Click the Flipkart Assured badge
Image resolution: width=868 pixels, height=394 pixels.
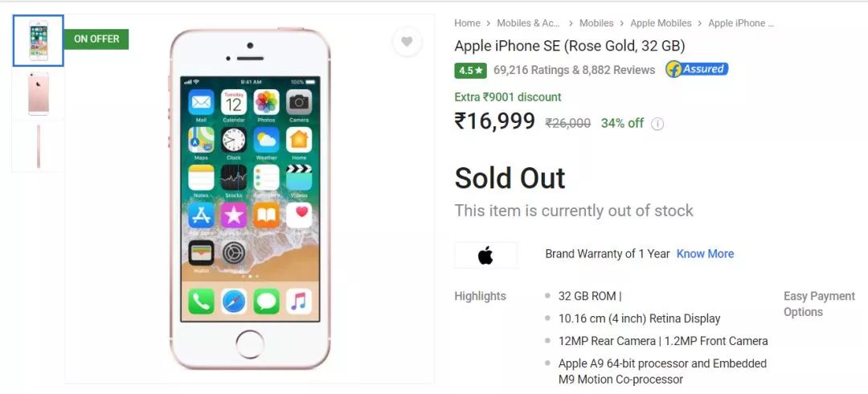click(697, 69)
